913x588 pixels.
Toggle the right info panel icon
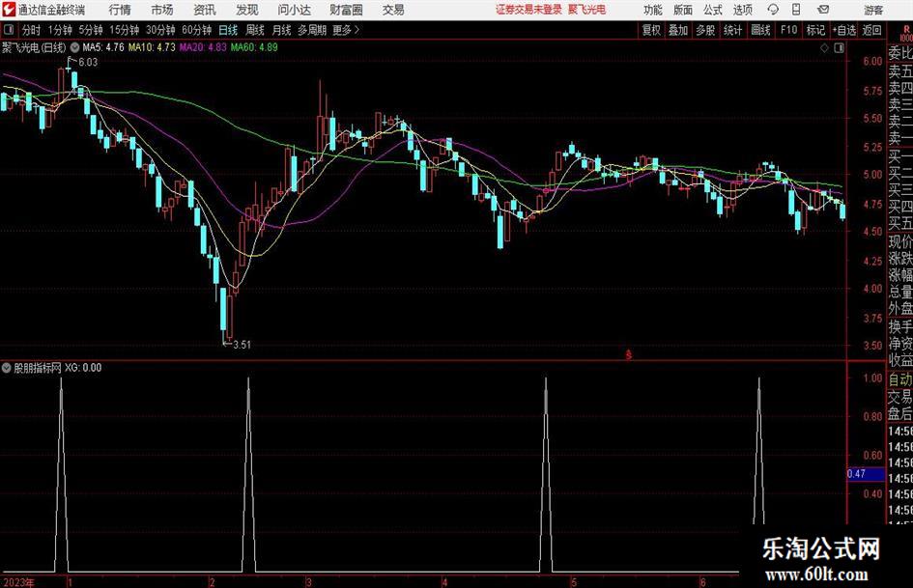coord(839,48)
